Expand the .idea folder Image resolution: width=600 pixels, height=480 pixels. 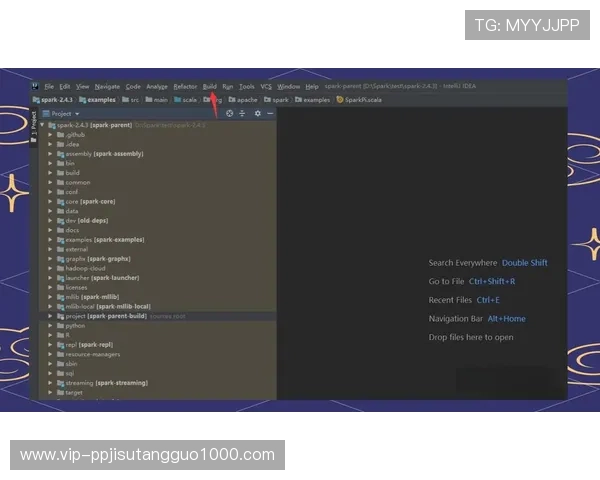pyautogui.click(x=50, y=144)
